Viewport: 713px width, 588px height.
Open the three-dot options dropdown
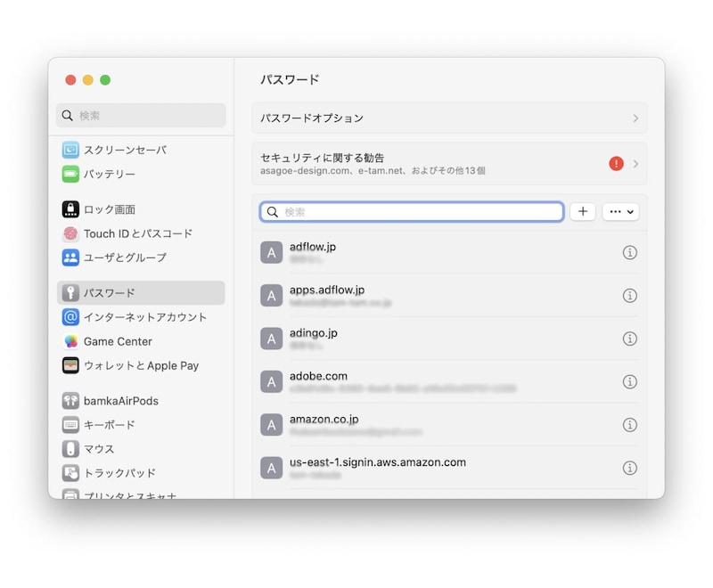620,211
